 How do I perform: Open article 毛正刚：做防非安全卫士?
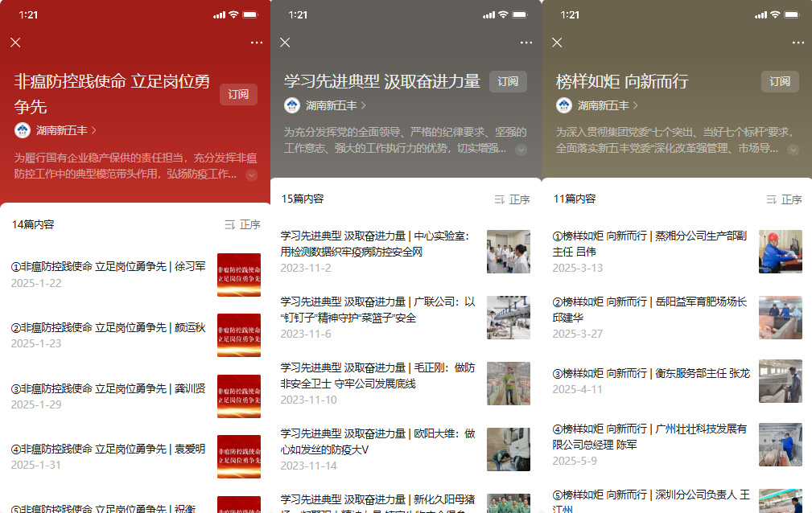[377, 376]
